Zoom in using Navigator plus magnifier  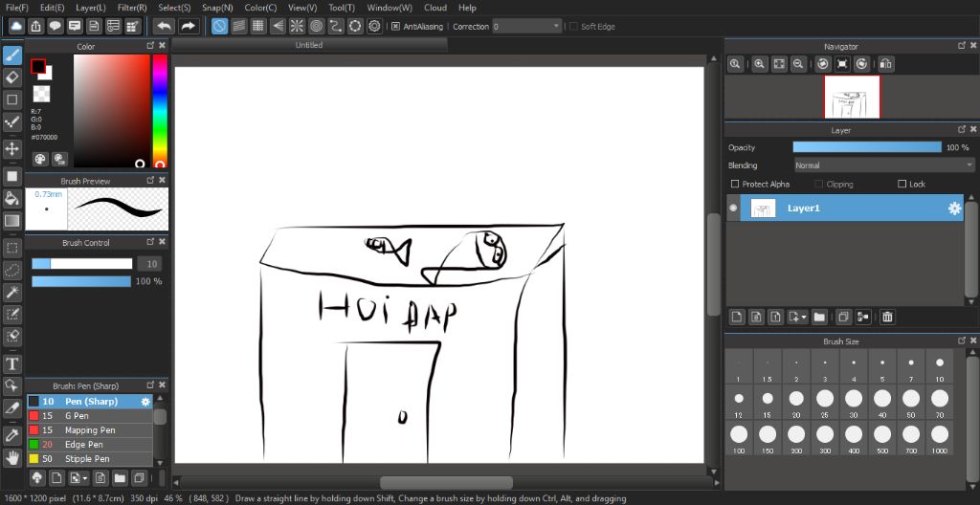click(x=759, y=64)
